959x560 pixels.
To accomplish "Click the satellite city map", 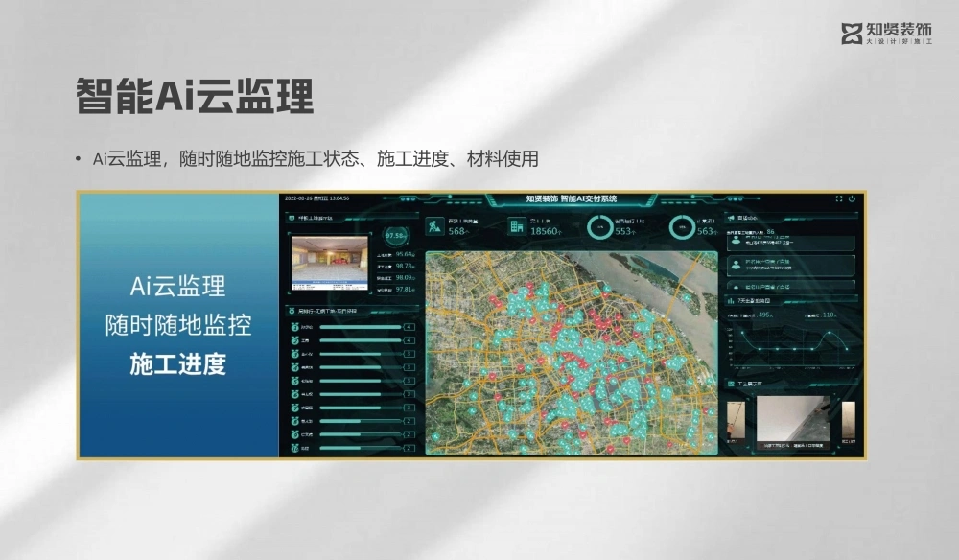I will pyautogui.click(x=572, y=354).
